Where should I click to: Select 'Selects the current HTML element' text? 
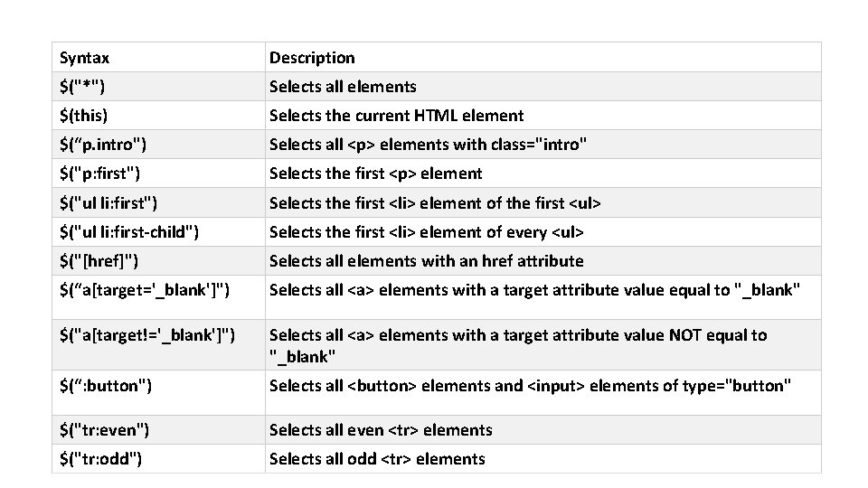(396, 116)
